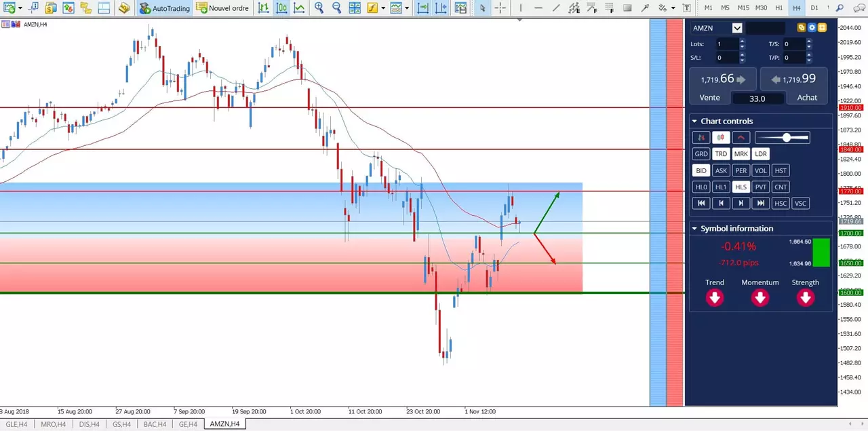The image size is (868, 431).
Task: Select the crosshair cursor tool
Action: pos(500,8)
